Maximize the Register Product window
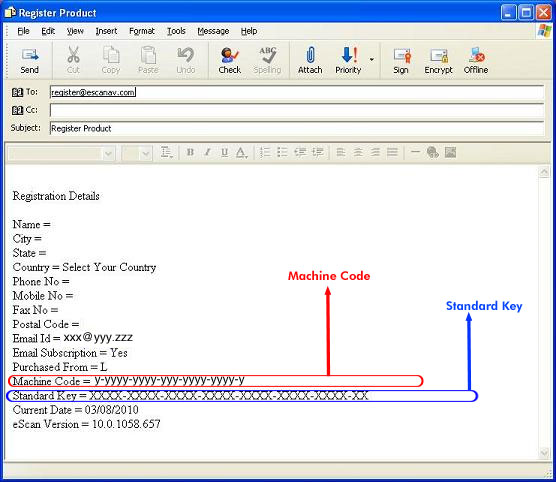 [526, 13]
